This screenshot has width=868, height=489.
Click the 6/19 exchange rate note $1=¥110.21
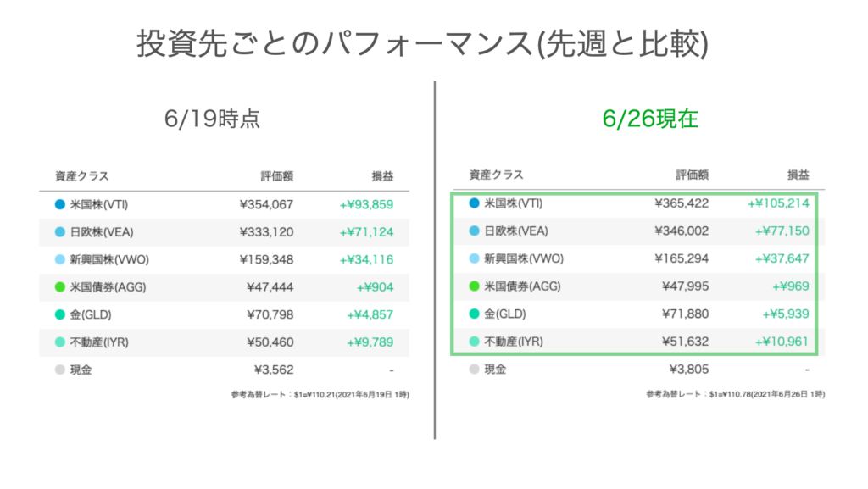tap(320, 395)
